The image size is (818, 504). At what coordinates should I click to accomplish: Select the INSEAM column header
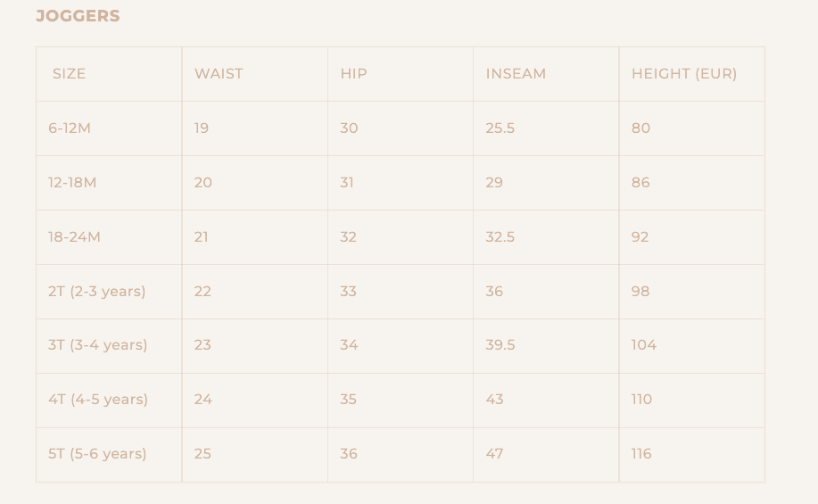pyautogui.click(x=516, y=74)
